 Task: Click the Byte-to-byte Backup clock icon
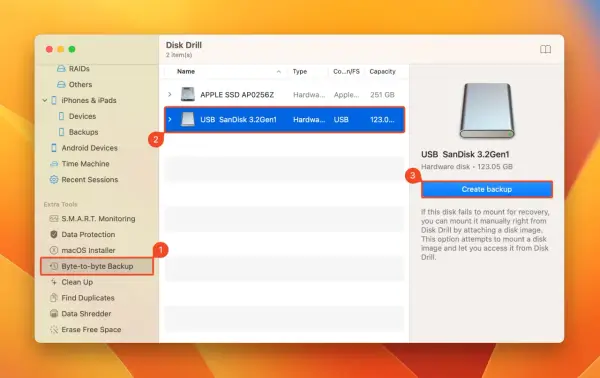point(54,266)
